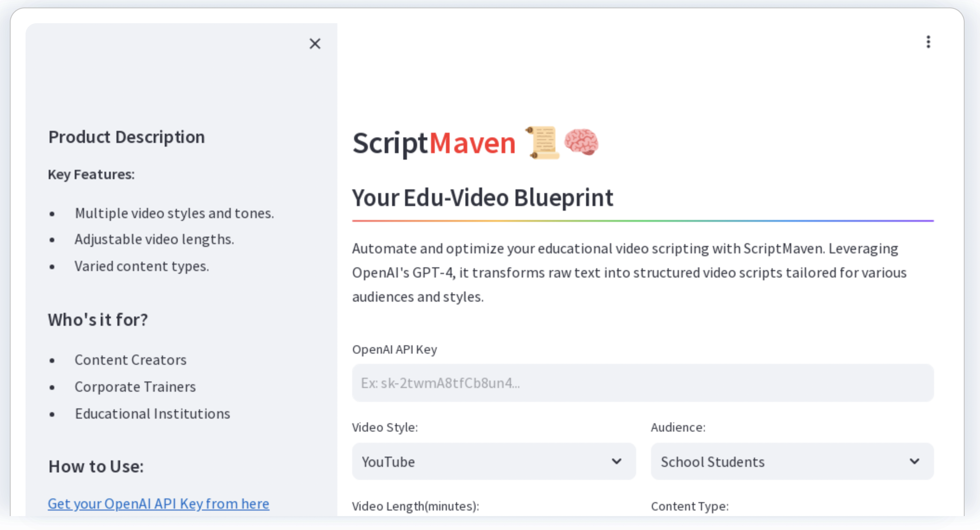Click the brain emoji in the title

click(581, 142)
